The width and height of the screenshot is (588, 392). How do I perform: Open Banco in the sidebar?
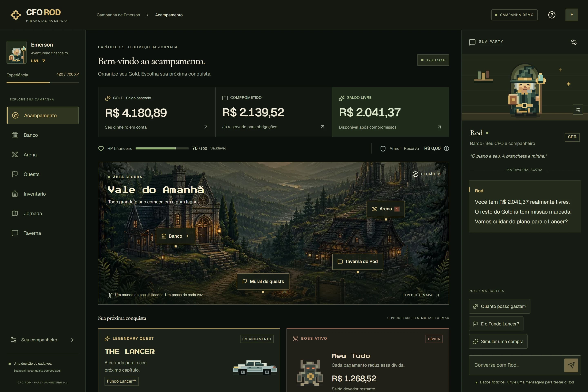[43, 135]
